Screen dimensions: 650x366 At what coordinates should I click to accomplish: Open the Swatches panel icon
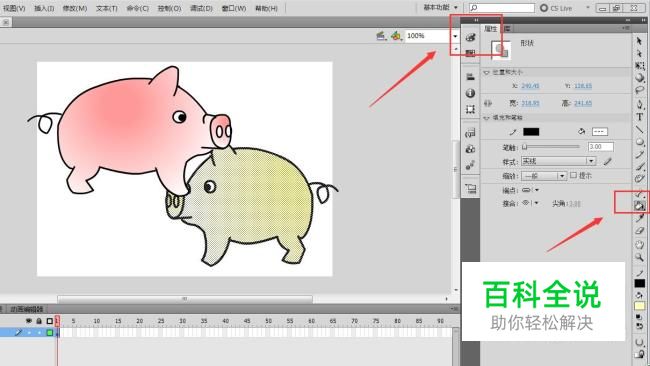pyautogui.click(x=470, y=53)
